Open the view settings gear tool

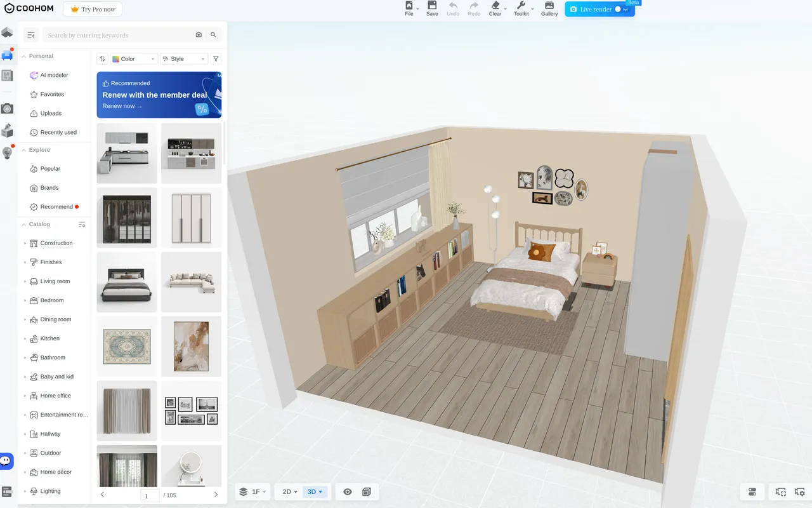pyautogui.click(x=799, y=491)
